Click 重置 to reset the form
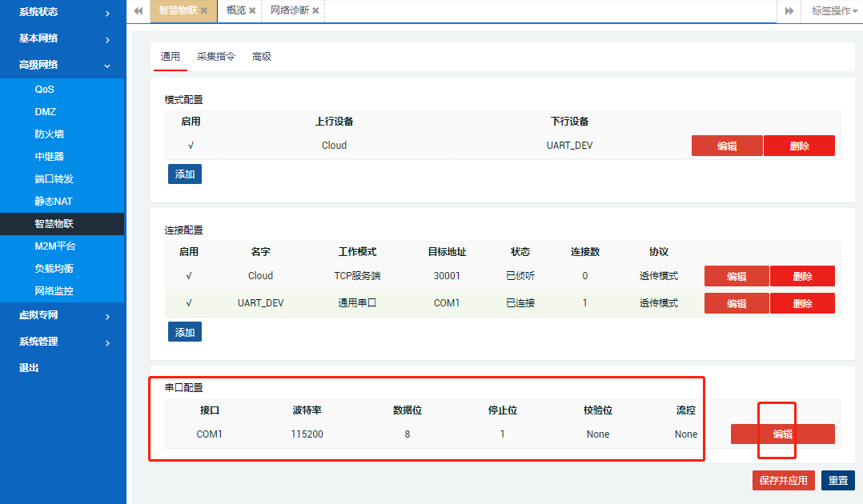This screenshot has height=504, width=863. (x=837, y=480)
